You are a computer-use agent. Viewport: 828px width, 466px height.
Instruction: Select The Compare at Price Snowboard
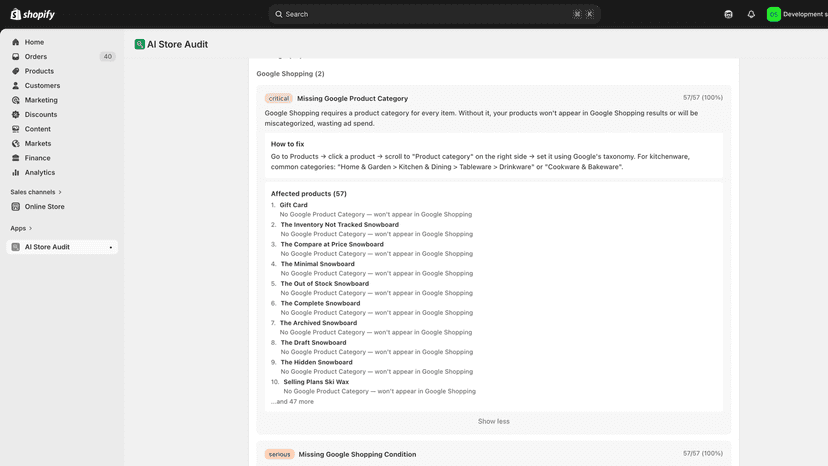pos(332,244)
